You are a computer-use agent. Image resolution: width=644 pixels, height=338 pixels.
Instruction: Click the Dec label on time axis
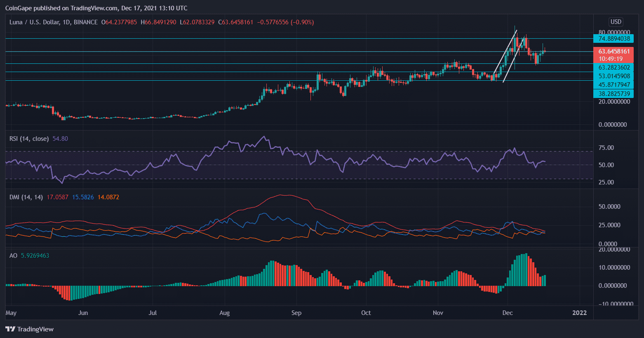[508, 313]
